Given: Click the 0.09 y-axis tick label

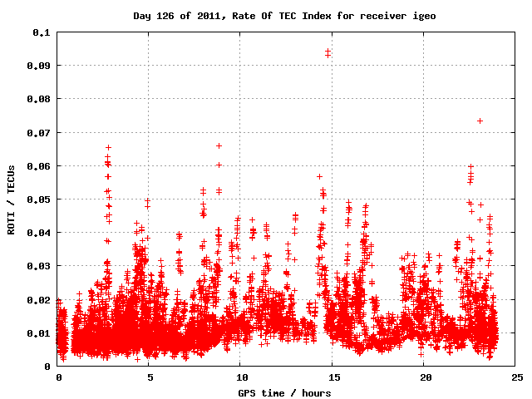Looking at the screenshot, I should click(39, 65).
